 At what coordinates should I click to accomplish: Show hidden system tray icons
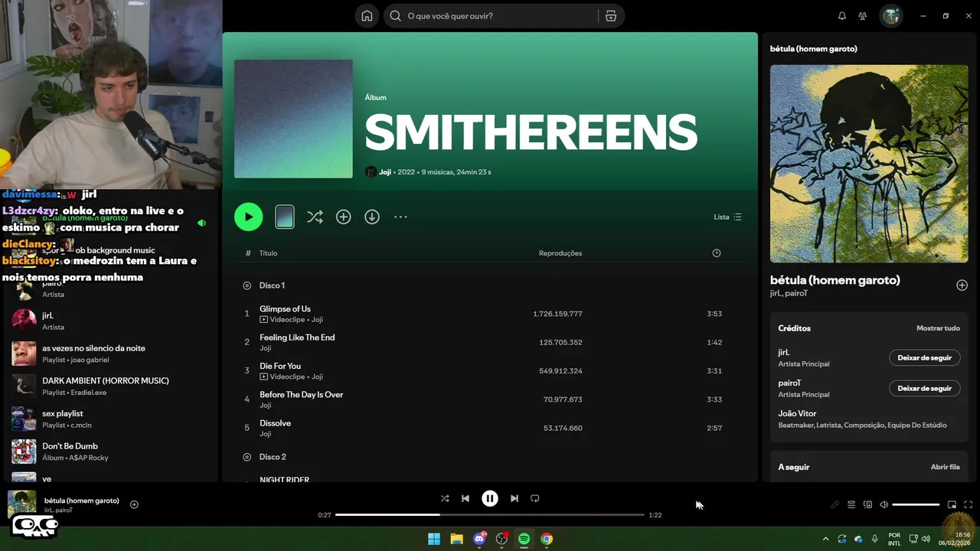825,539
